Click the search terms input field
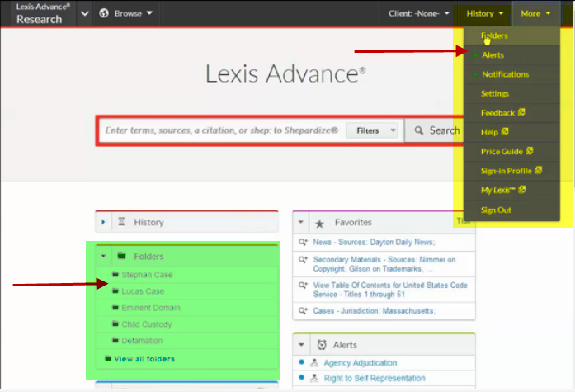The width and height of the screenshot is (575, 392). [222, 130]
